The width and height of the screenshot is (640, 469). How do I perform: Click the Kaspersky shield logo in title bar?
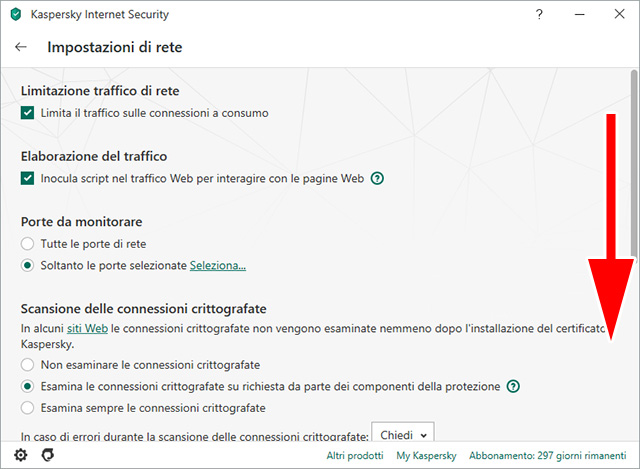13,14
